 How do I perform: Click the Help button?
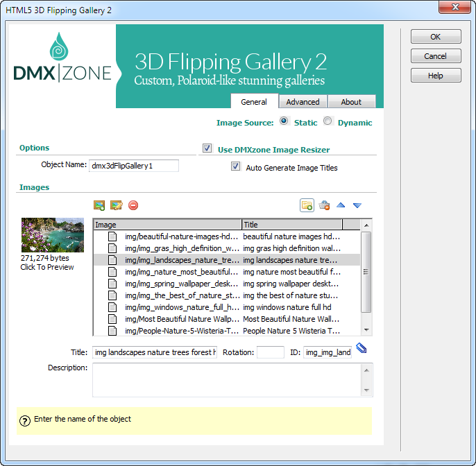tap(436, 76)
